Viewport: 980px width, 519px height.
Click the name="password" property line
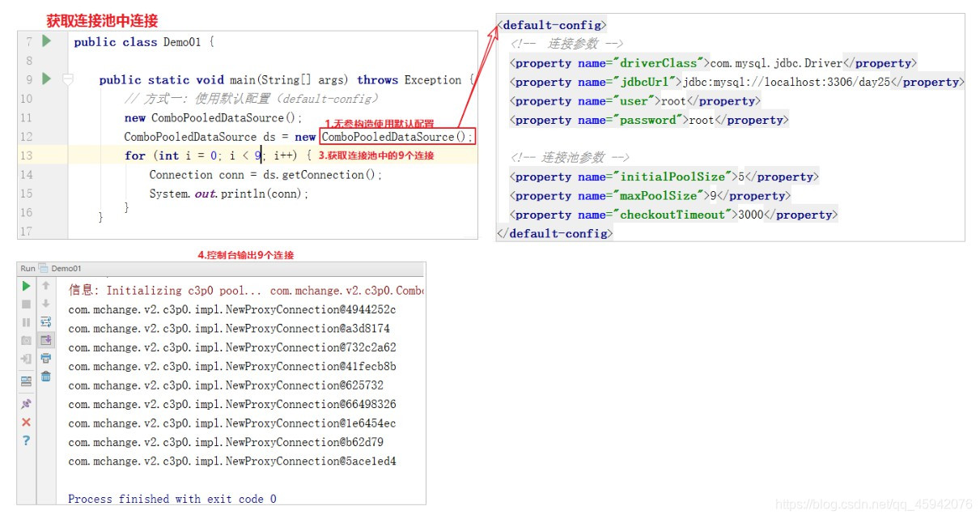(648, 120)
